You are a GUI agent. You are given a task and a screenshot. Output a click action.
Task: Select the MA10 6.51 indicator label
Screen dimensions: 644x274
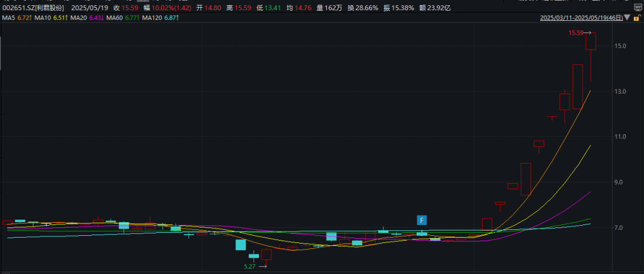coord(51,18)
